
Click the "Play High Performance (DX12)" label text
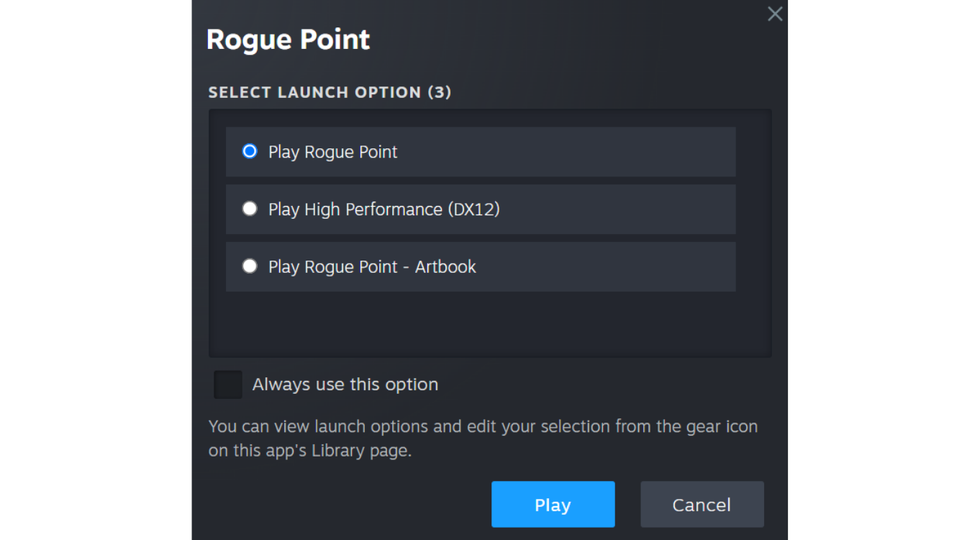(384, 210)
